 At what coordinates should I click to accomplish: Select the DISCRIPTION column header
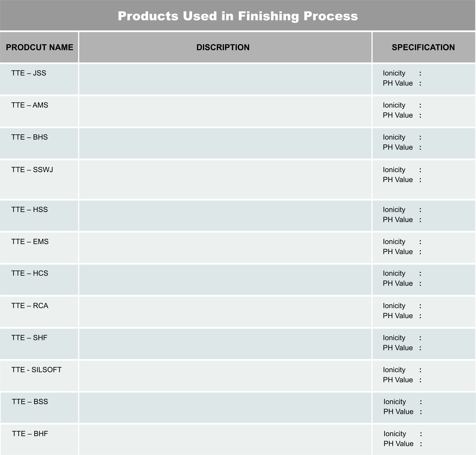[x=223, y=47]
